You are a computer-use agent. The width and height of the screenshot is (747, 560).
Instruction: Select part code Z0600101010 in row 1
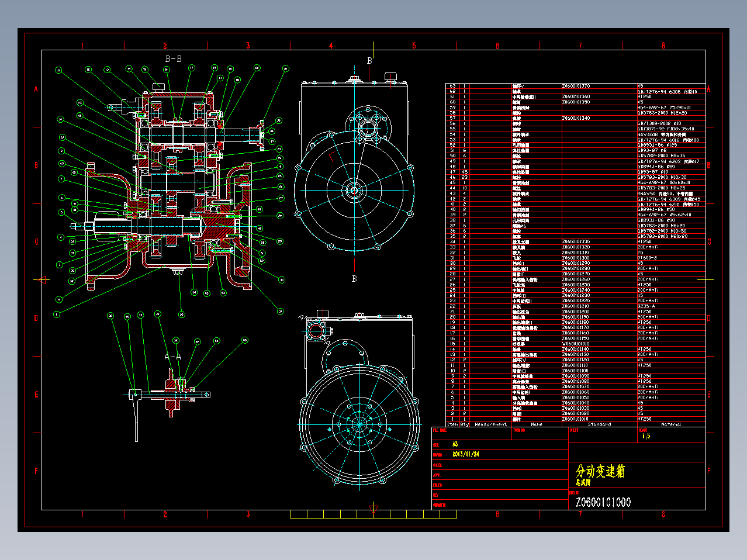(576, 419)
